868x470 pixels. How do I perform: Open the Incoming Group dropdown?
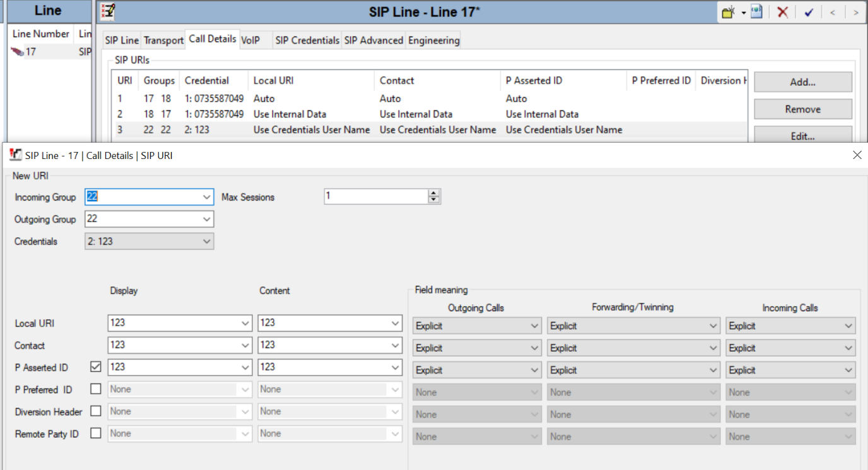tap(207, 197)
